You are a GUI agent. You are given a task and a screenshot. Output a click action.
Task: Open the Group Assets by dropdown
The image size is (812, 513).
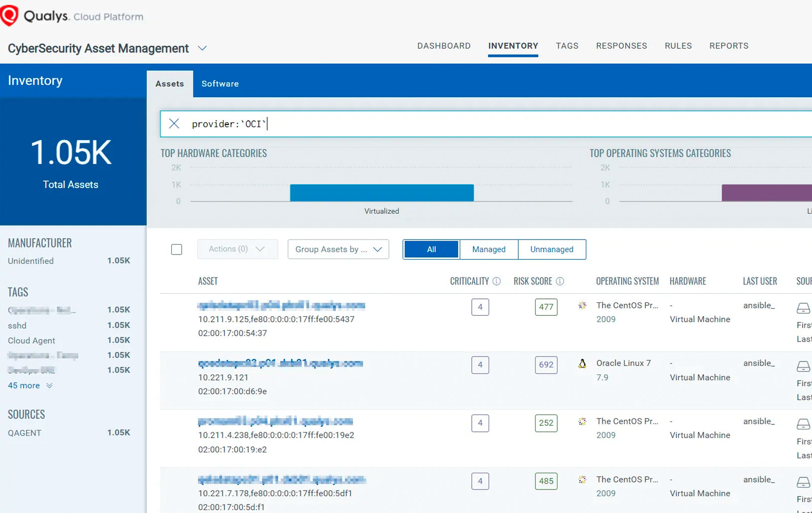coord(338,249)
